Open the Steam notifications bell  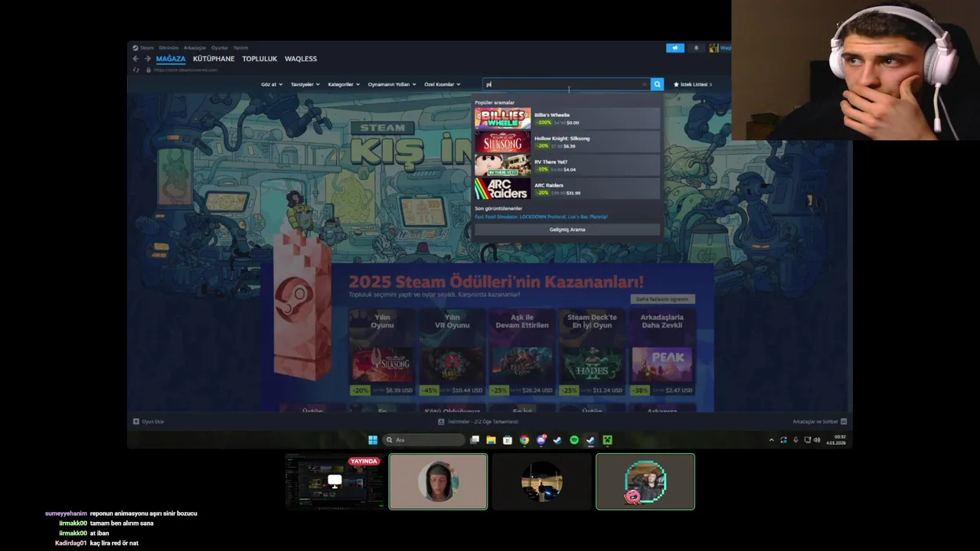tap(696, 47)
